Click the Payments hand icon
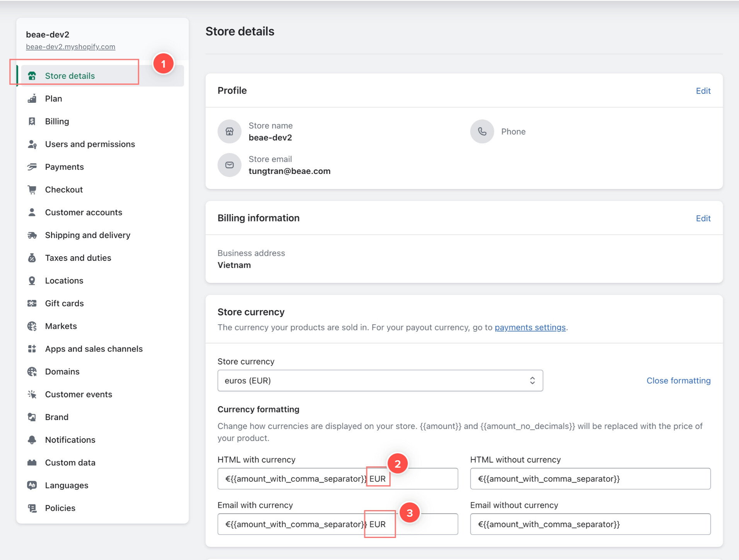 click(32, 167)
